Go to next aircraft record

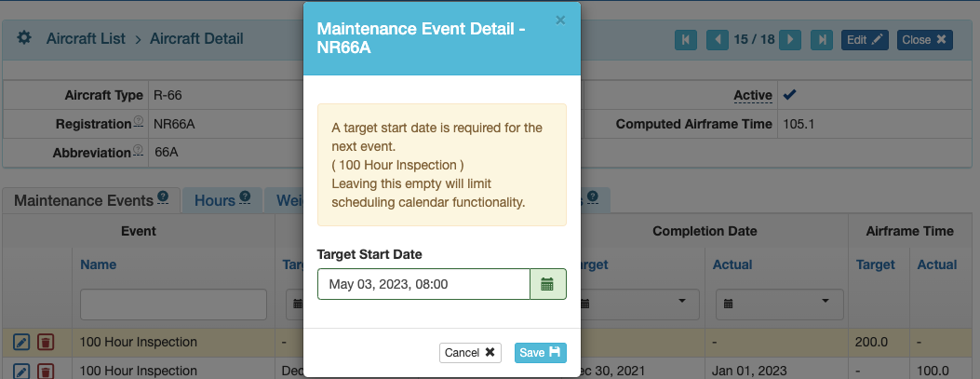(x=791, y=40)
